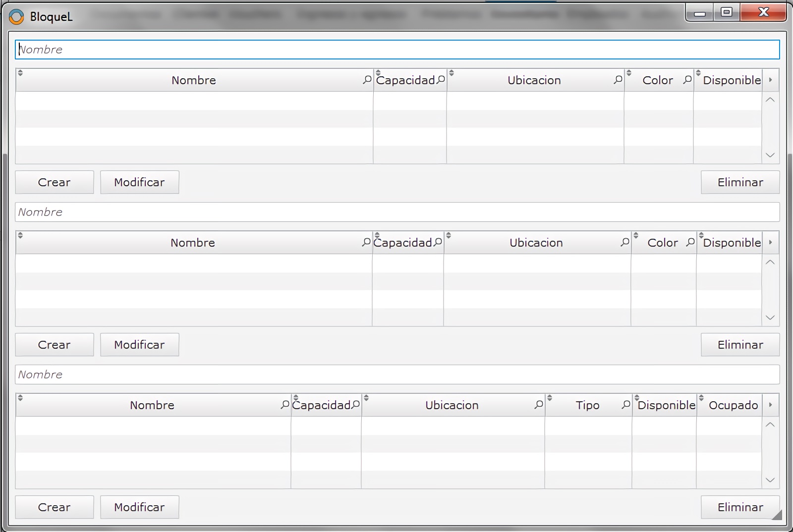
Task: Click search icon in first table's Color column
Action: click(x=687, y=80)
